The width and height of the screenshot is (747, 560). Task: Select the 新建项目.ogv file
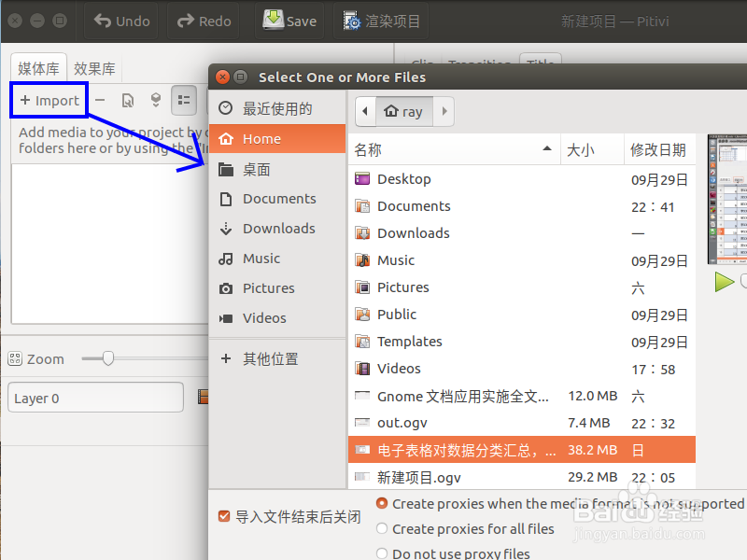pos(522,477)
